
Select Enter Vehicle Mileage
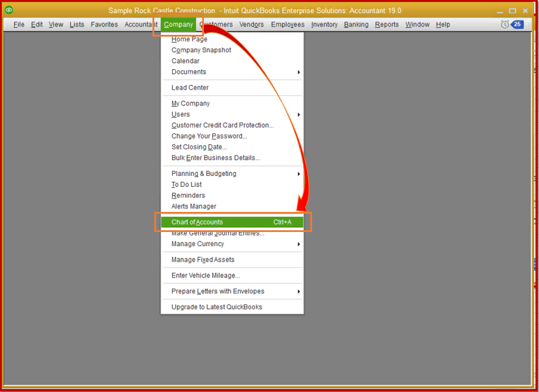click(232, 276)
